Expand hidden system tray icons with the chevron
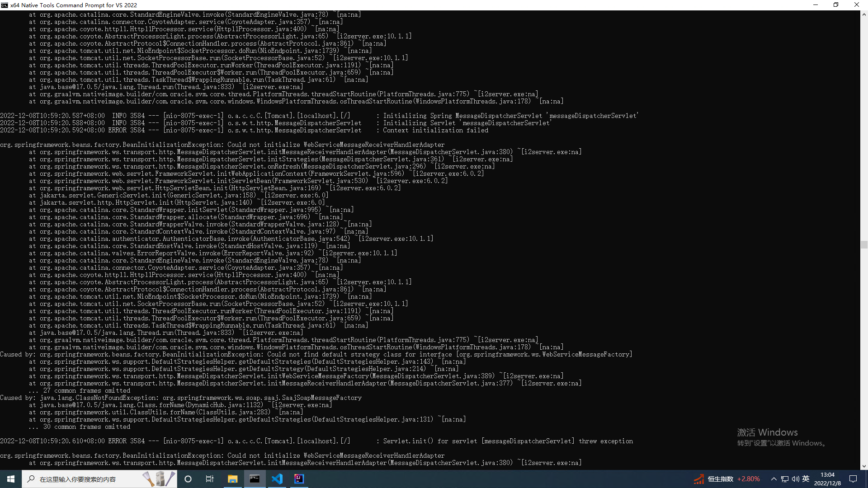The image size is (868, 488). pos(774,479)
